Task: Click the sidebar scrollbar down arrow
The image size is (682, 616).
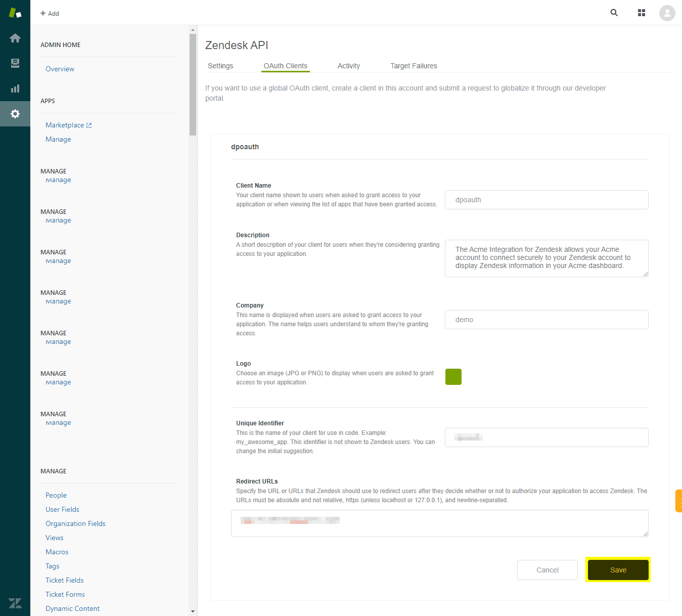Action: pyautogui.click(x=193, y=611)
